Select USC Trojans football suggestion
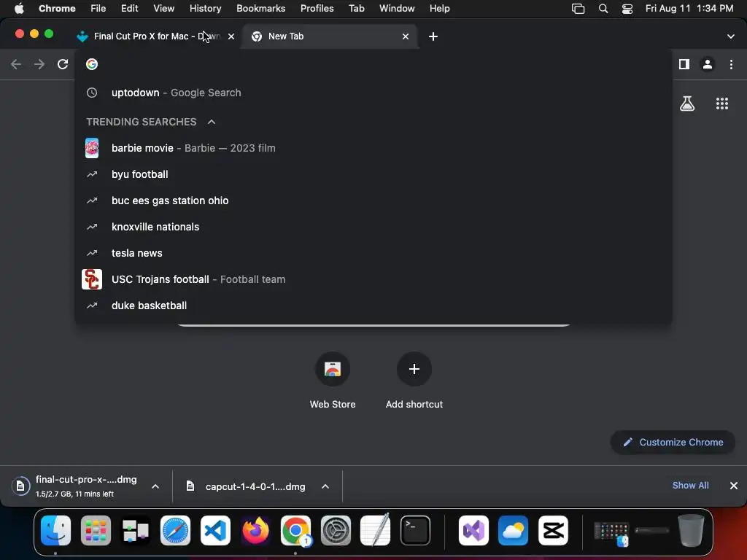This screenshot has width=747, height=560. [x=373, y=279]
